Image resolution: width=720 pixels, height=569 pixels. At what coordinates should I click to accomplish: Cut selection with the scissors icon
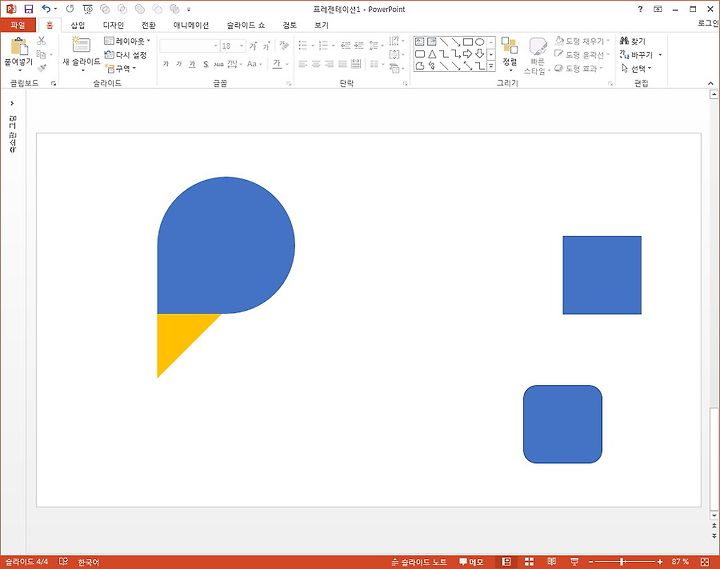tap(41, 41)
